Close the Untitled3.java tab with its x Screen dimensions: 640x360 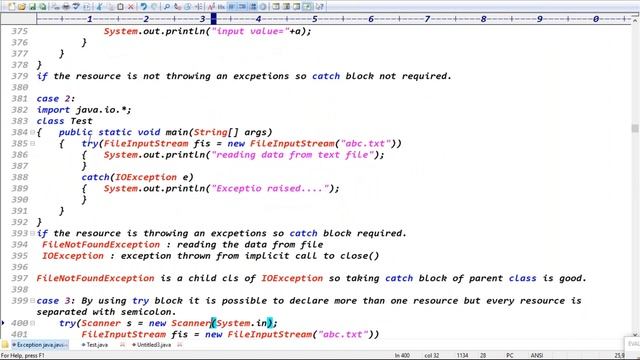179,345
